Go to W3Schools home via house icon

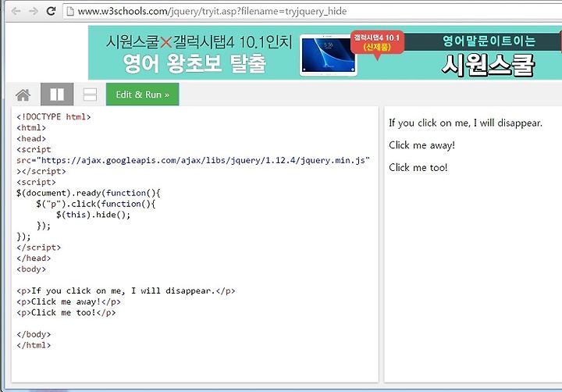point(23,94)
